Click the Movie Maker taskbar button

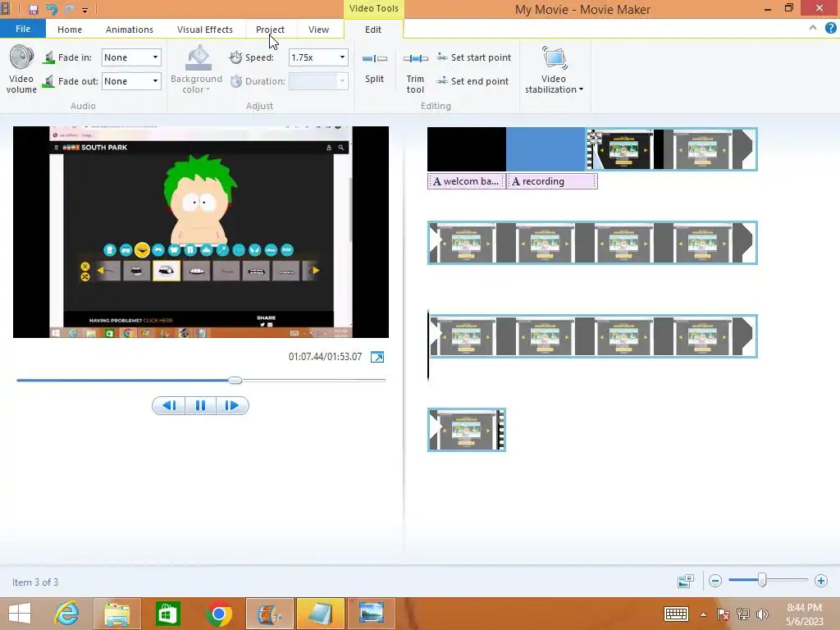(269, 614)
